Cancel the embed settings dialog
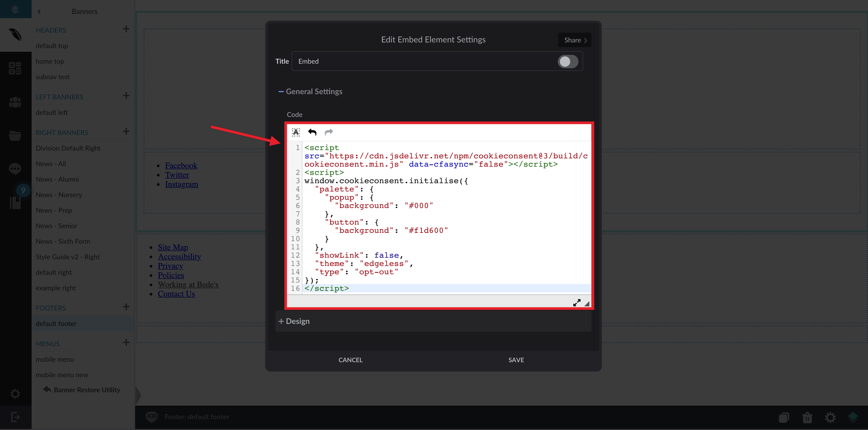The width and height of the screenshot is (868, 430). [350, 360]
